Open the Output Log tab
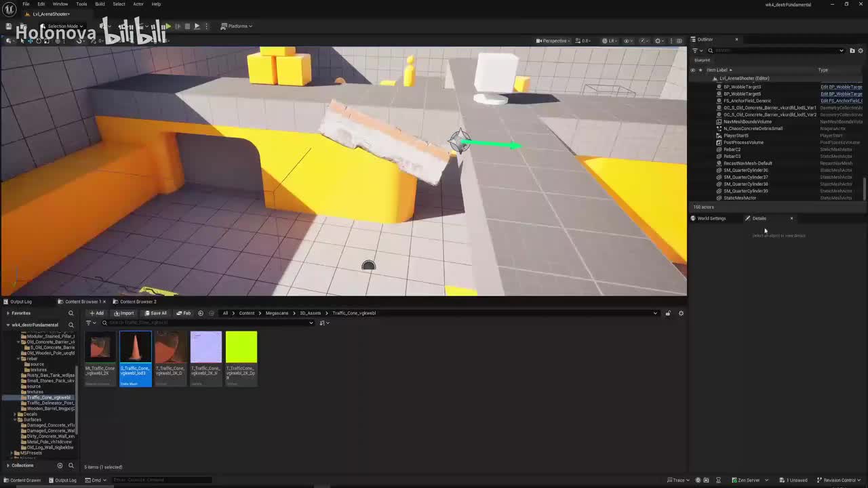 [x=18, y=302]
